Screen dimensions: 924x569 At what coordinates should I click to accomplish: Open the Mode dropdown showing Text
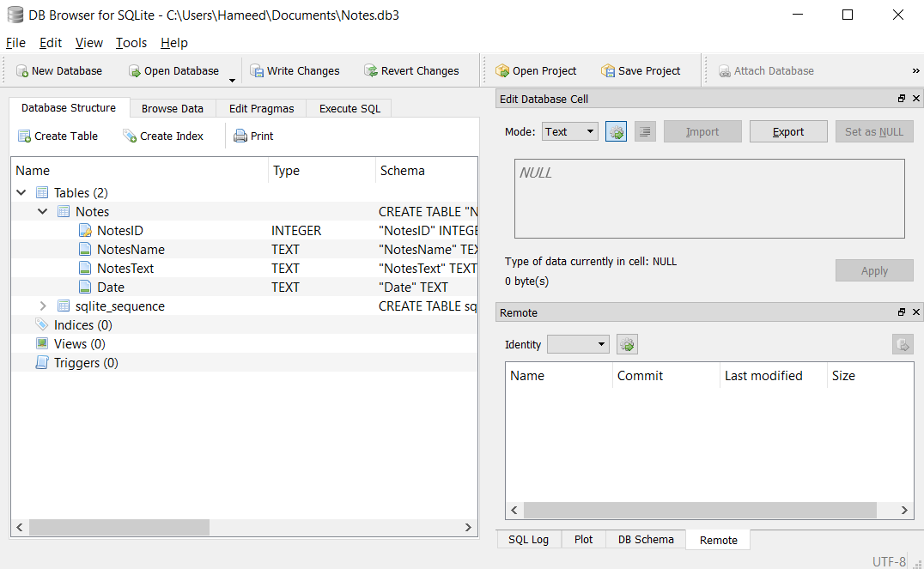point(570,132)
